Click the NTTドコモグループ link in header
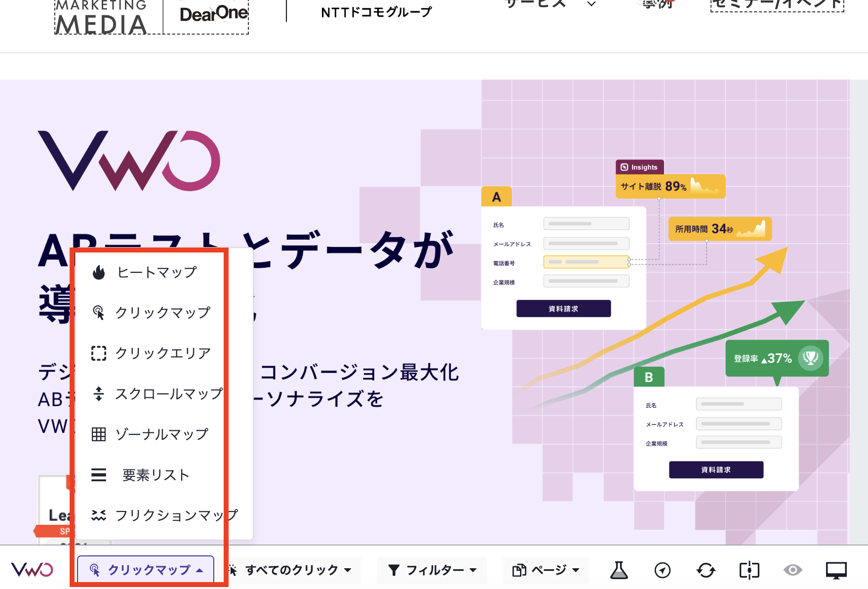 coord(376,11)
